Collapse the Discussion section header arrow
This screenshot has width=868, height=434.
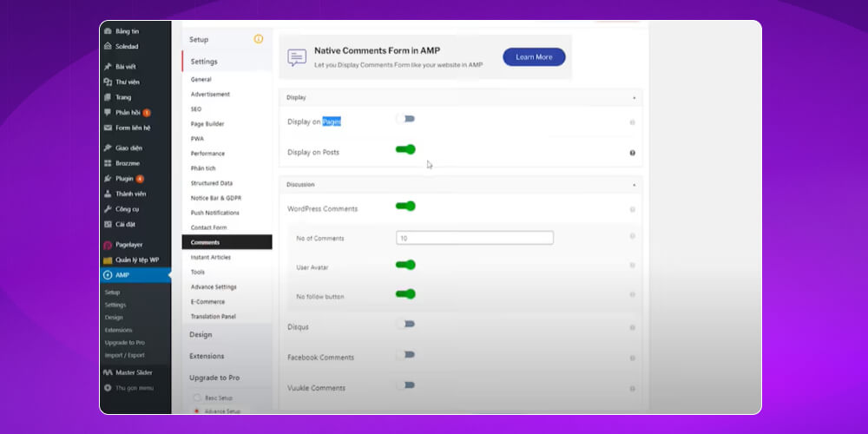634,185
